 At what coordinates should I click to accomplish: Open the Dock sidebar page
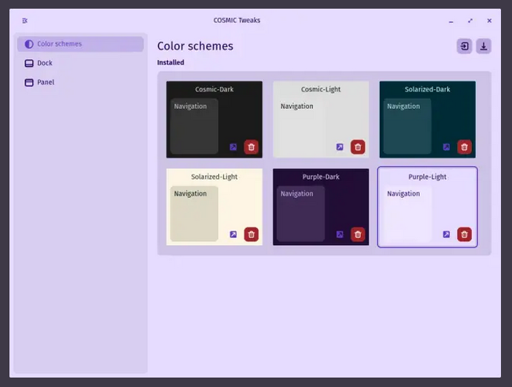(80, 63)
